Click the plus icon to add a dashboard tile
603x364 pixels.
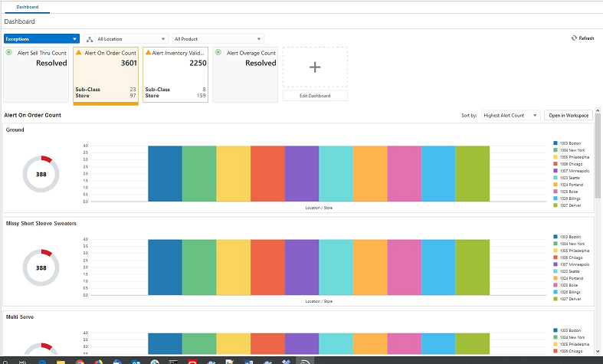(x=315, y=67)
